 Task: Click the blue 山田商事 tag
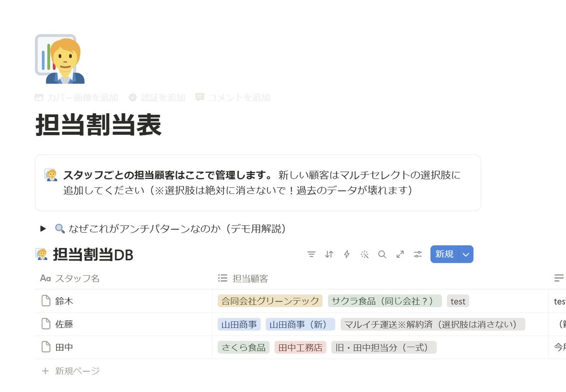point(239,324)
